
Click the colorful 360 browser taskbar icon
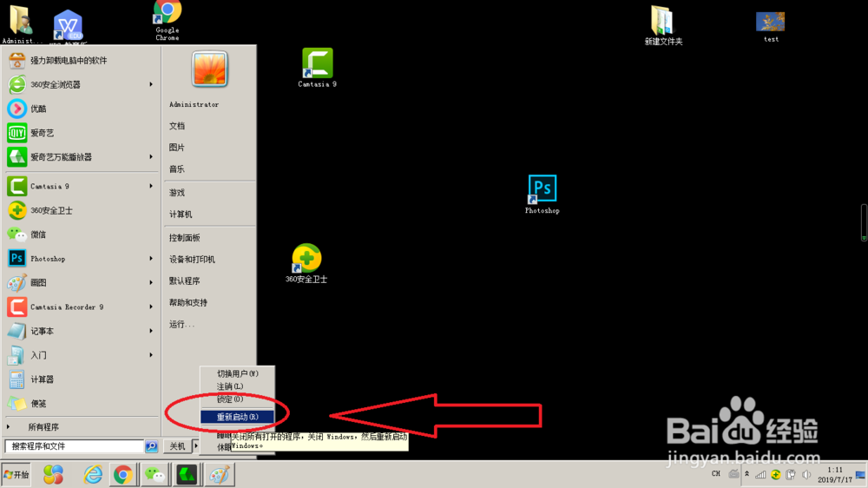pyautogui.click(x=53, y=475)
